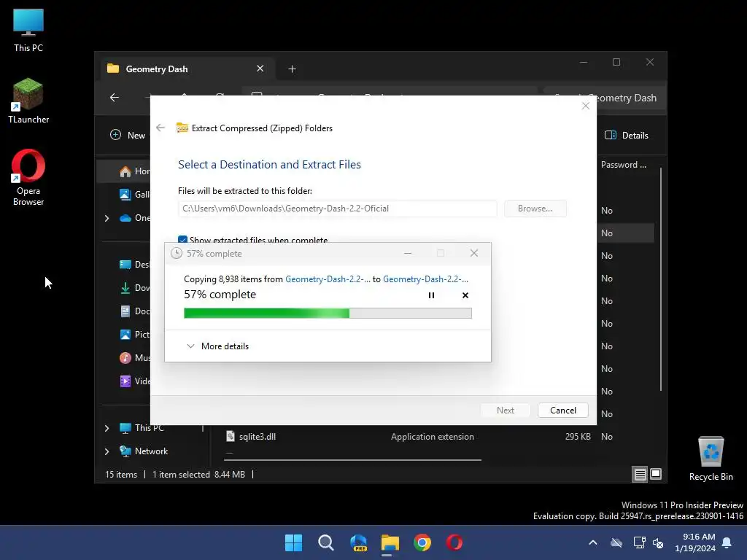Select Gallery in the navigation pane
Screen dimensions: 747x560
tap(135, 194)
